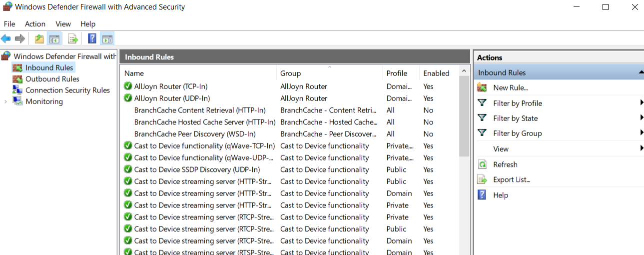This screenshot has height=255, width=644.
Task: Expand the Monitoring tree node
Action: click(5, 101)
